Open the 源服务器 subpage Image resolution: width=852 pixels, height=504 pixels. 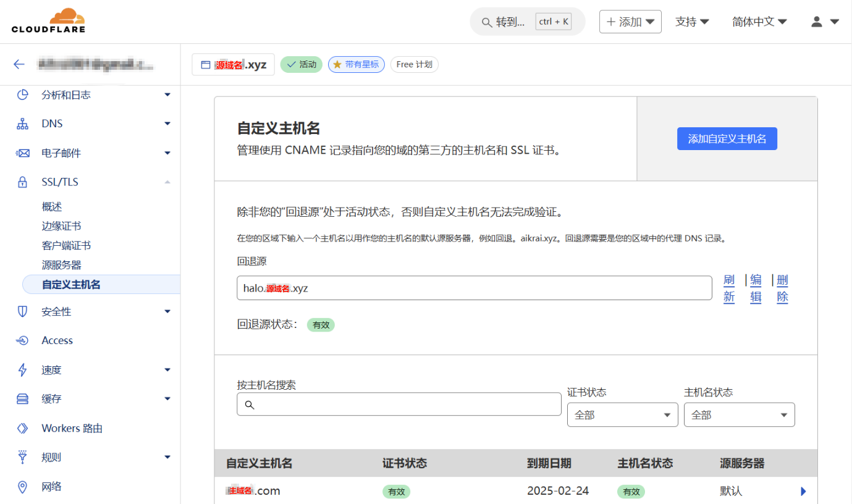61,265
